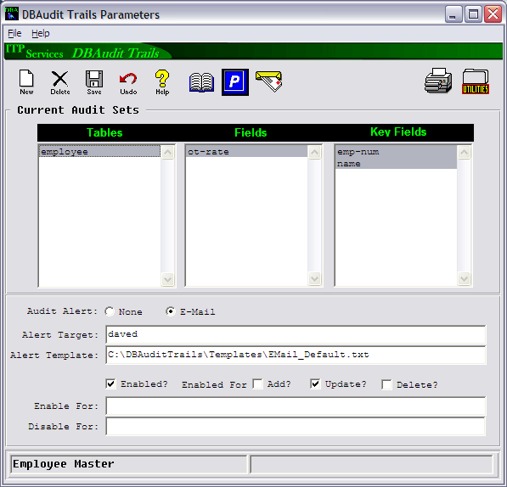This screenshot has width=507, height=487.
Task: Click the Disable For input field
Action: click(x=296, y=426)
